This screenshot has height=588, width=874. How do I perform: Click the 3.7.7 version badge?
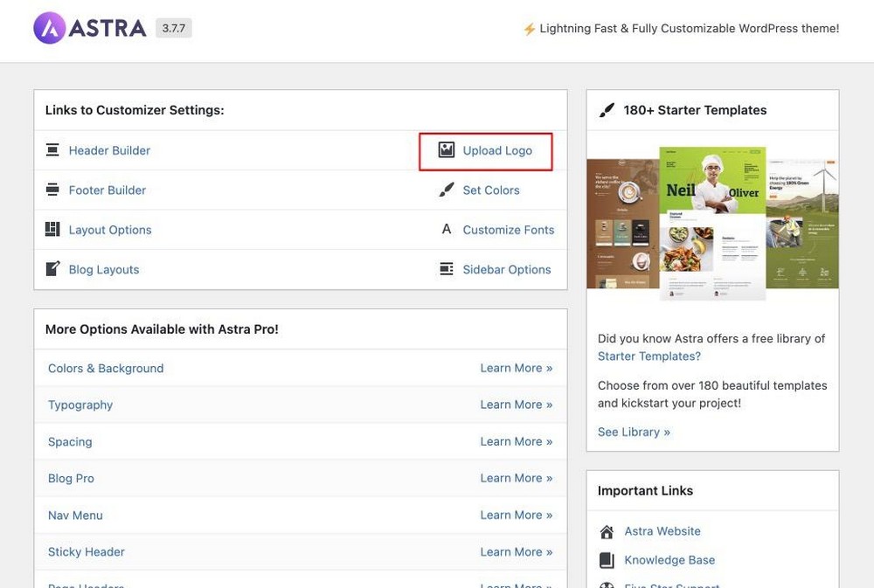(173, 28)
